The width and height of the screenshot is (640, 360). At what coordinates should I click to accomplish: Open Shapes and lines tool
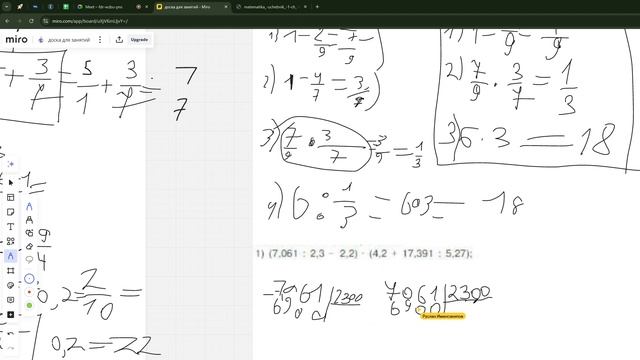pyautogui.click(x=11, y=241)
